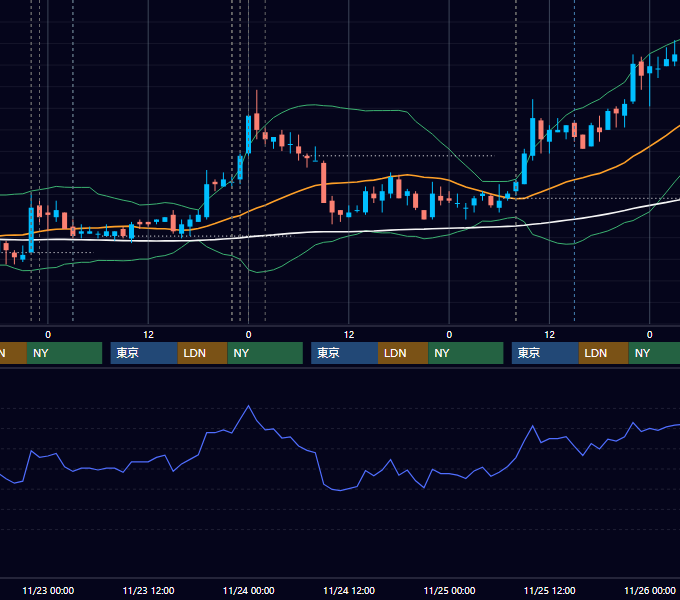Click the 11/25 00:00 date label
The width and height of the screenshot is (680, 600).
click(x=449, y=590)
